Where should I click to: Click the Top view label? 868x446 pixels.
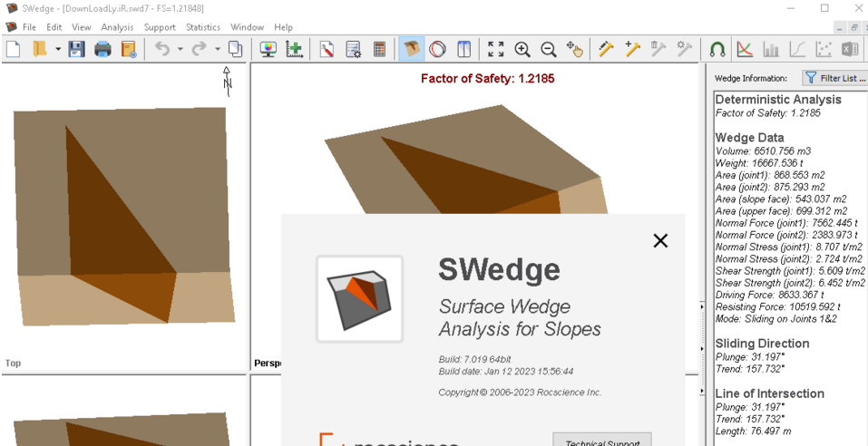click(14, 364)
